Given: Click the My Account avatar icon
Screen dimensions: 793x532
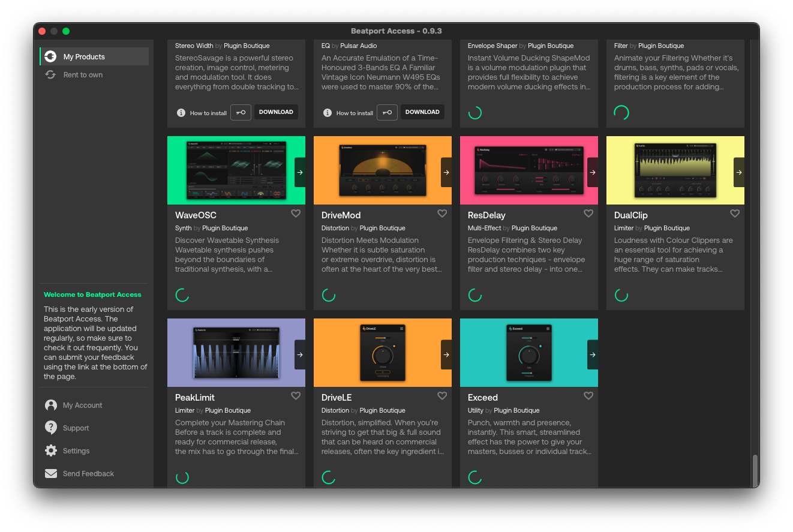Looking at the screenshot, I should 51,405.
